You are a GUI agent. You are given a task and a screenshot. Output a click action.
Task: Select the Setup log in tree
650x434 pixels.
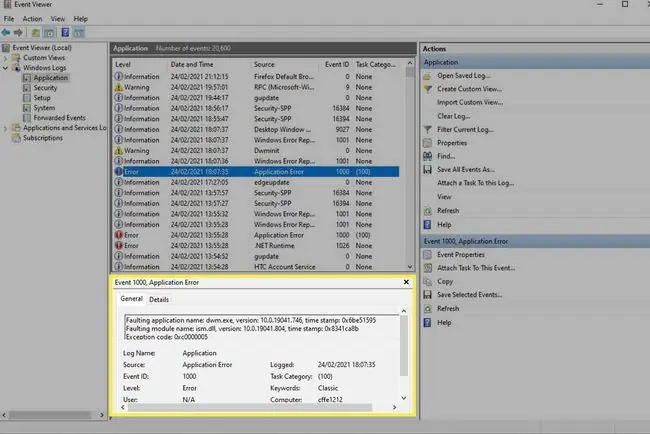[x=42, y=98]
